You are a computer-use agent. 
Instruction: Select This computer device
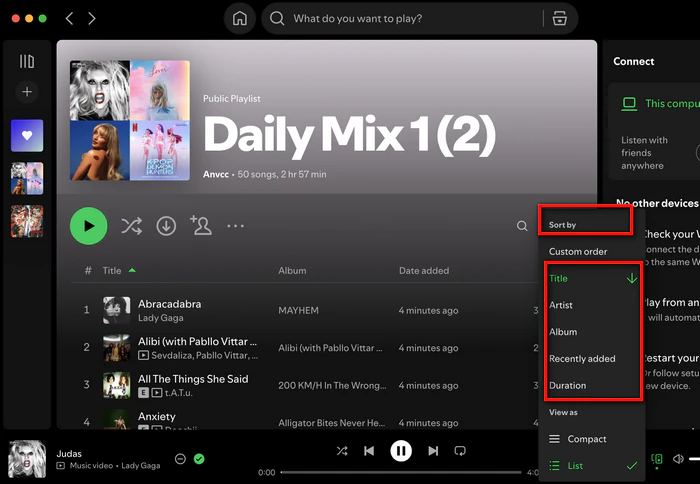pos(659,104)
